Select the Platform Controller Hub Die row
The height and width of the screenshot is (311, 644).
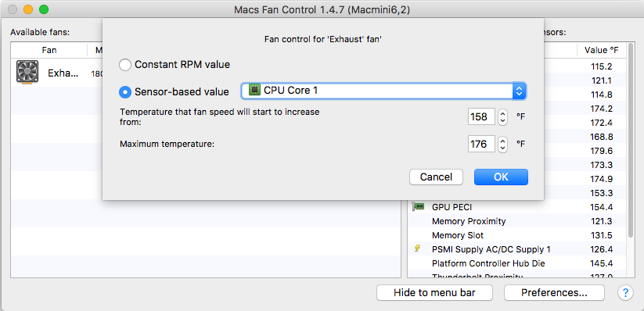tap(516, 263)
